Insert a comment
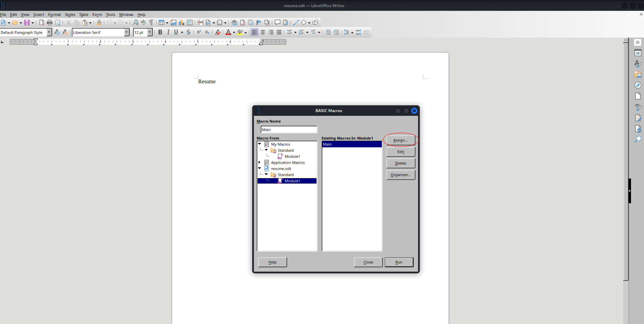 tap(277, 23)
